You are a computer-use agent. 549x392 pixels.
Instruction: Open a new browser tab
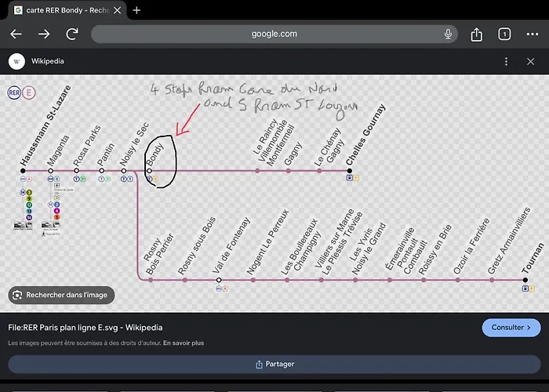[136, 10]
